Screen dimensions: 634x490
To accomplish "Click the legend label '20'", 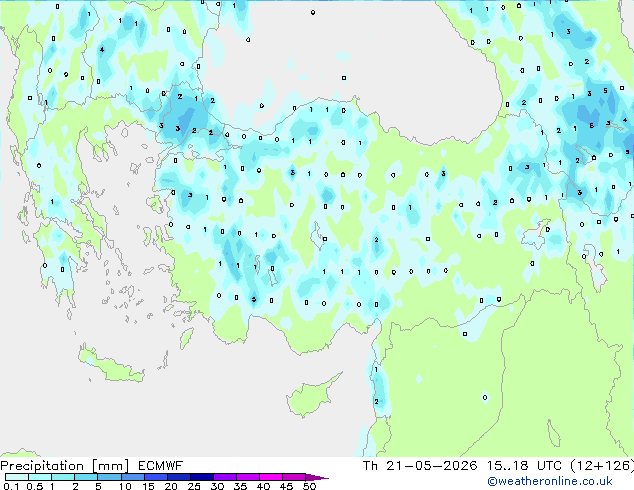I will click(171, 486).
